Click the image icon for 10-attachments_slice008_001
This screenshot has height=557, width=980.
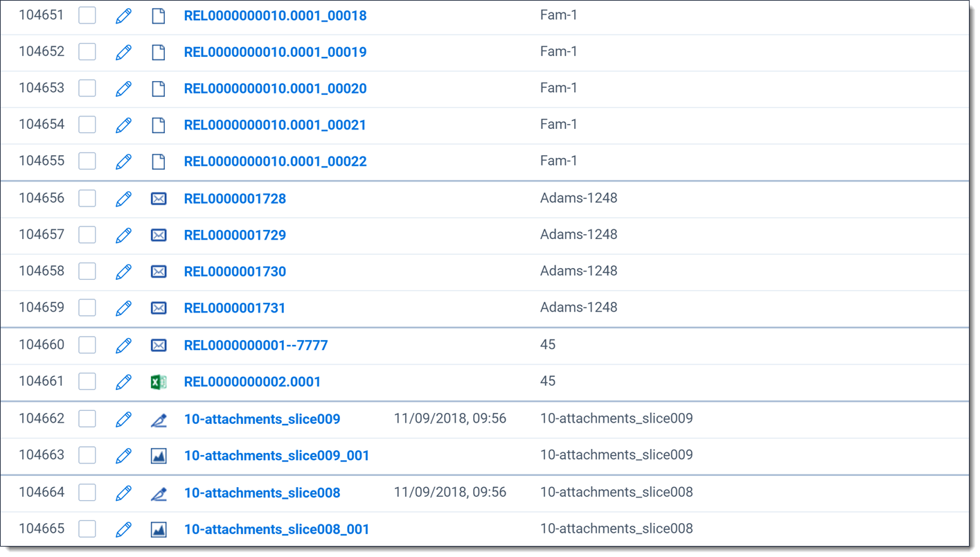pyautogui.click(x=159, y=529)
